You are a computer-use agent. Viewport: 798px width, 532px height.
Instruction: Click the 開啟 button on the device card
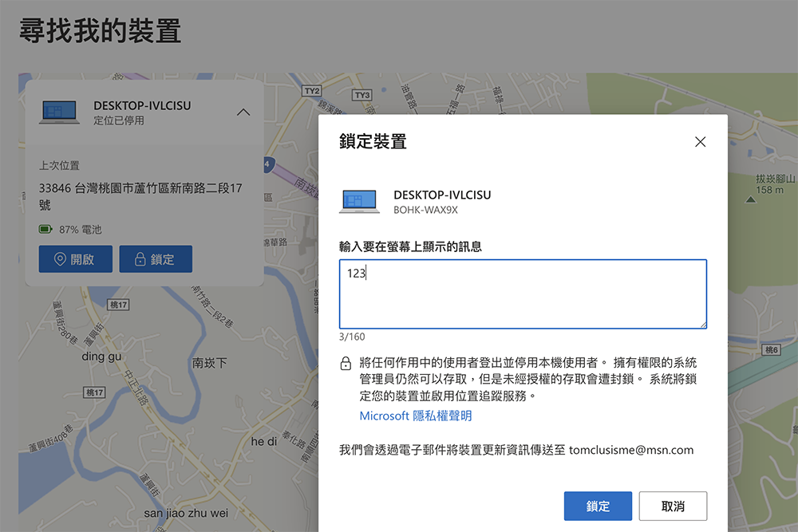pyautogui.click(x=75, y=258)
